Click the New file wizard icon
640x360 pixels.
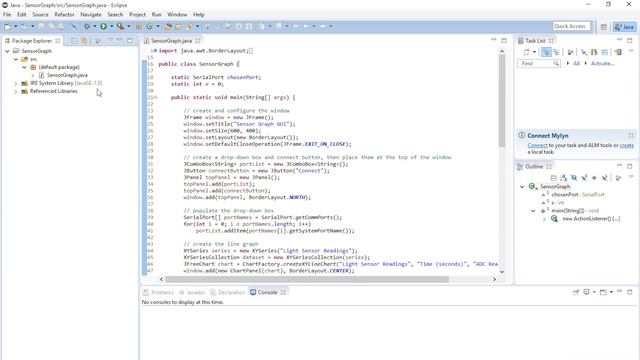(x=7, y=27)
